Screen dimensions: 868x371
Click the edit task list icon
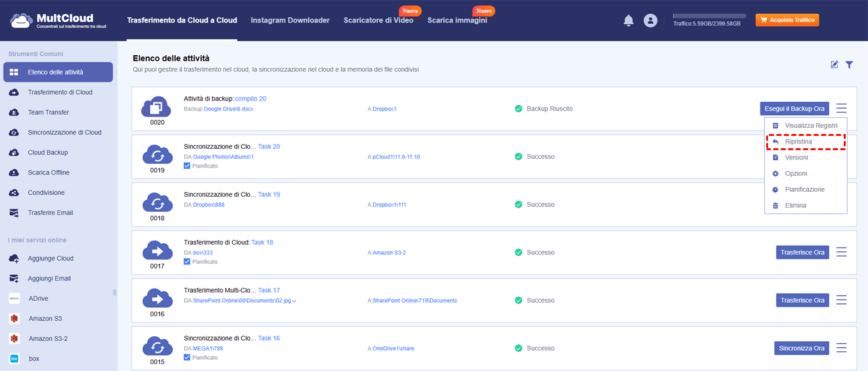834,65
